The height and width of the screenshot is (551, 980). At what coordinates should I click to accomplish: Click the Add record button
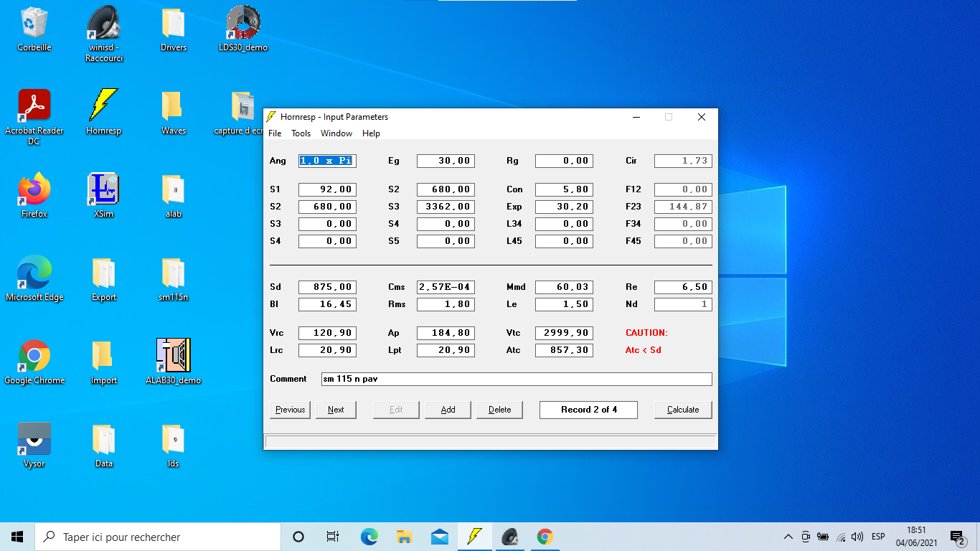pos(448,410)
